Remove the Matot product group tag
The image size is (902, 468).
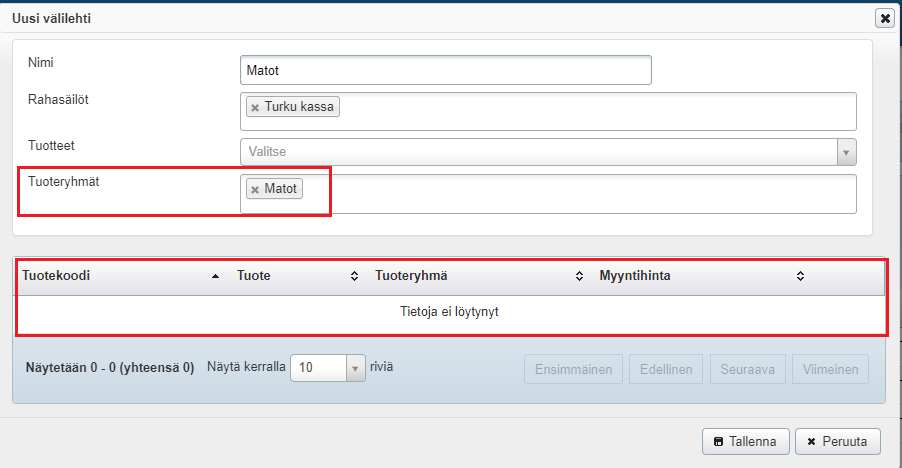pos(255,189)
